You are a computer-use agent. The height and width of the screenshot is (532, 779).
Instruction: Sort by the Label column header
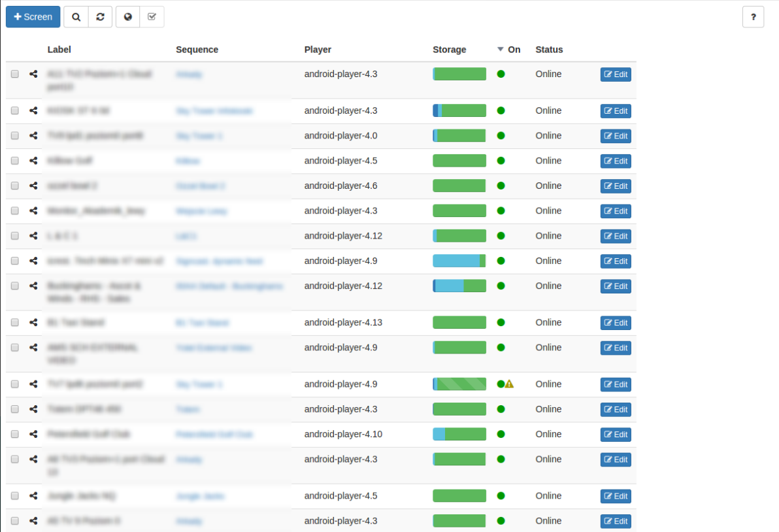point(59,50)
